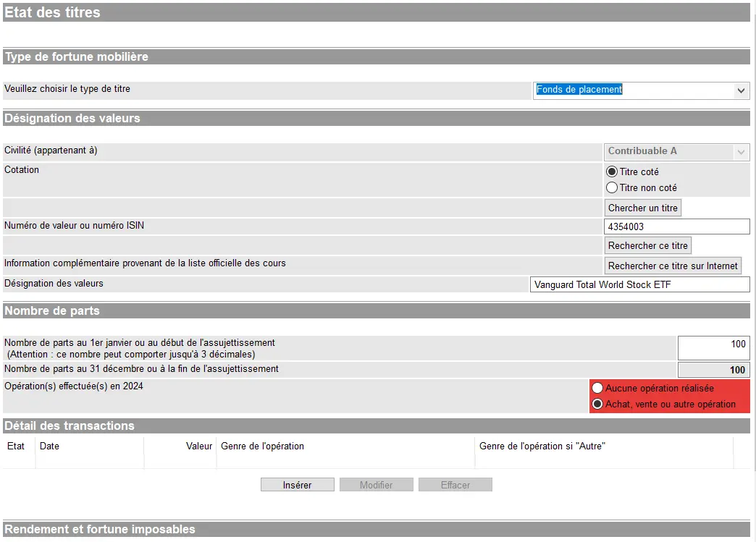This screenshot has width=756, height=542.
Task: Click the Valeur column header
Action: click(198, 446)
